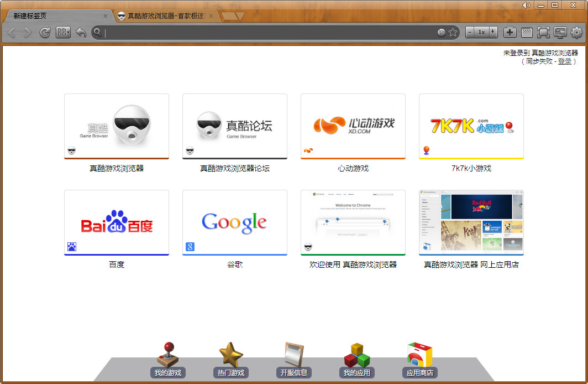Open the Welcome to Chrome thumbnail

point(353,222)
